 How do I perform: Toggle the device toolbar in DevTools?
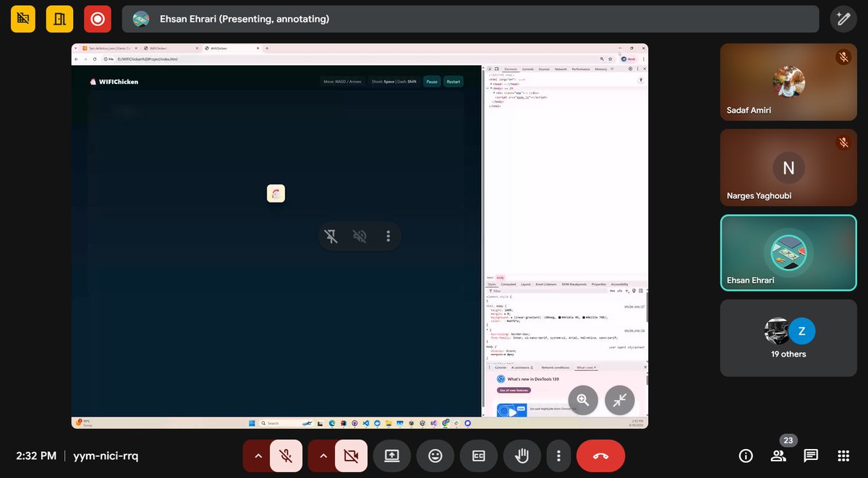click(497, 69)
